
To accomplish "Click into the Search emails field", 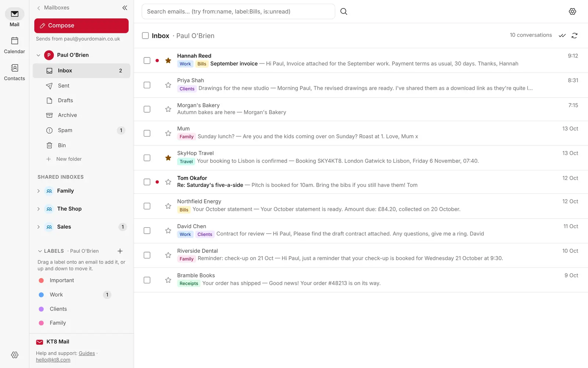I will pos(238,11).
